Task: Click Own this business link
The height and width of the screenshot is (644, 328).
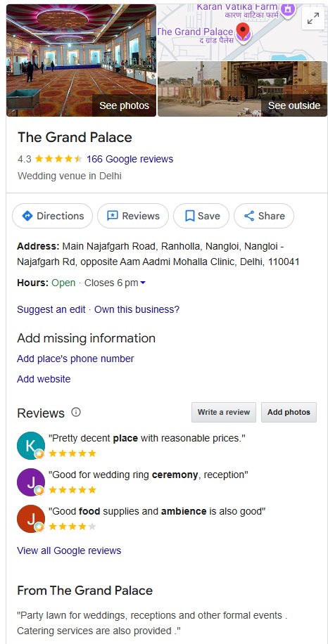Action: coord(137,309)
